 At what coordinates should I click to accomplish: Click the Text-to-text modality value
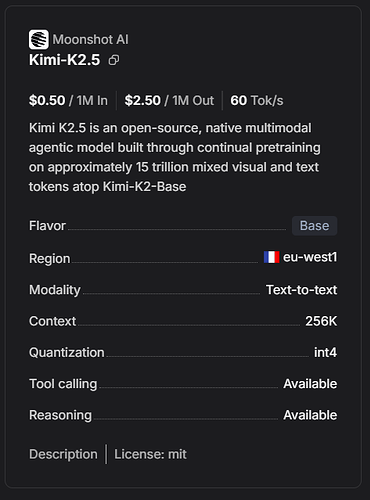click(301, 290)
